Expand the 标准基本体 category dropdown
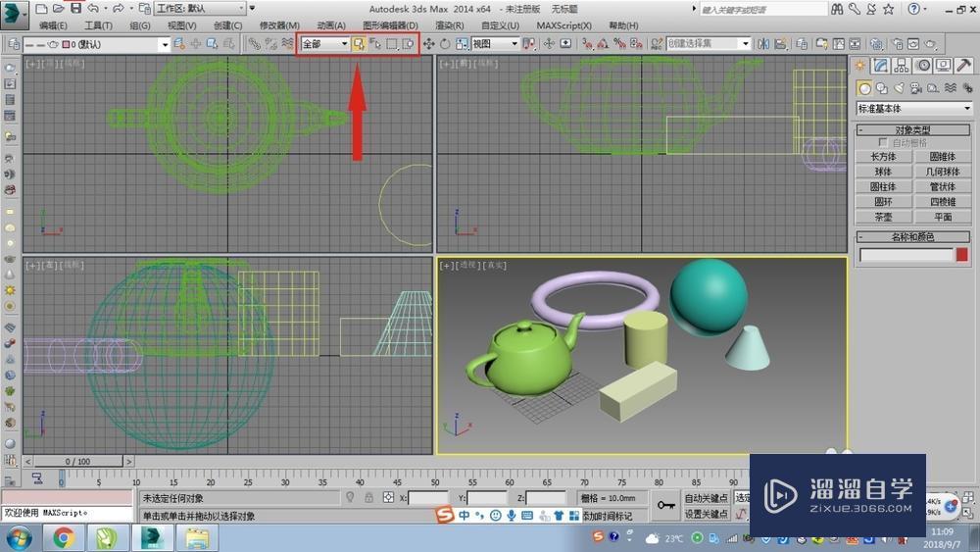This screenshot has height=552, width=980. tap(914, 109)
